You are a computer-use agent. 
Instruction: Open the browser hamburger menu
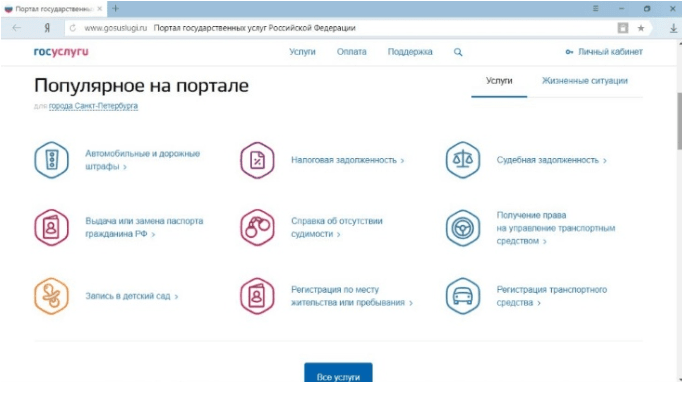[x=595, y=8]
